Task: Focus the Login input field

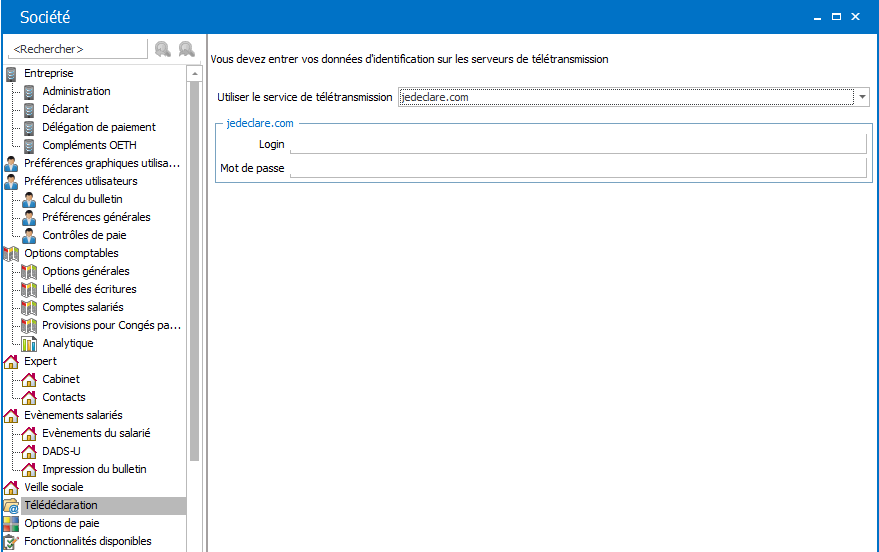Action: (x=578, y=144)
